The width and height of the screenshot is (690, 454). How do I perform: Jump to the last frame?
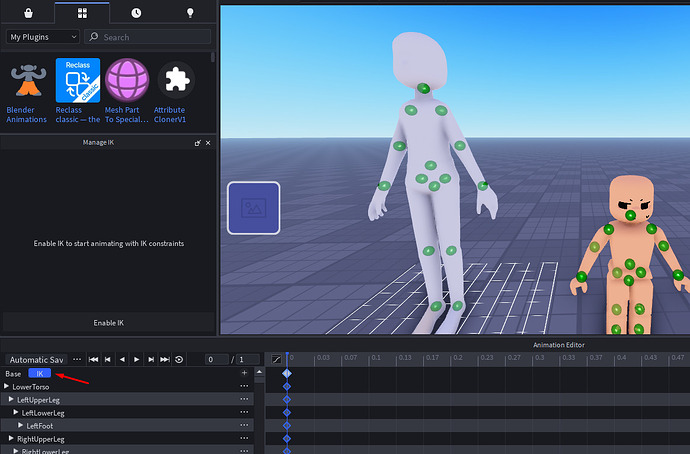pos(164,359)
